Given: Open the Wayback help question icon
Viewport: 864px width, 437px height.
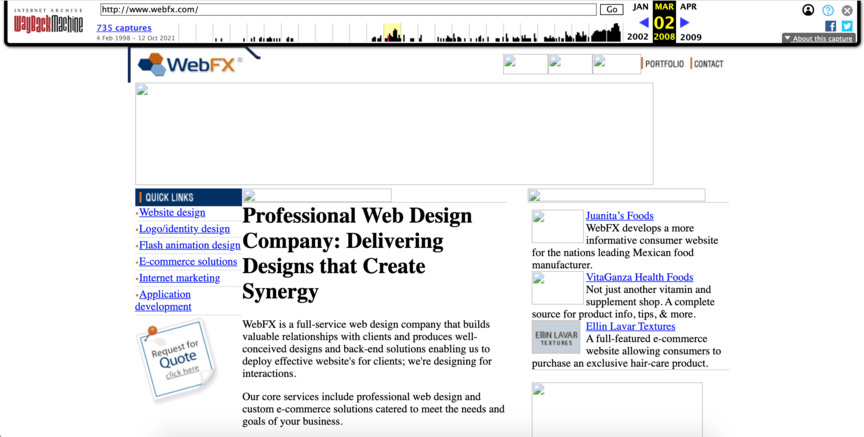Looking at the screenshot, I should (x=828, y=10).
